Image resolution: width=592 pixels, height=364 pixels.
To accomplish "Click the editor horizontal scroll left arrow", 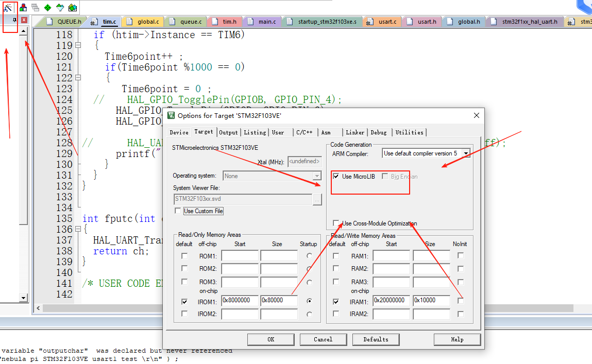I will (38, 308).
